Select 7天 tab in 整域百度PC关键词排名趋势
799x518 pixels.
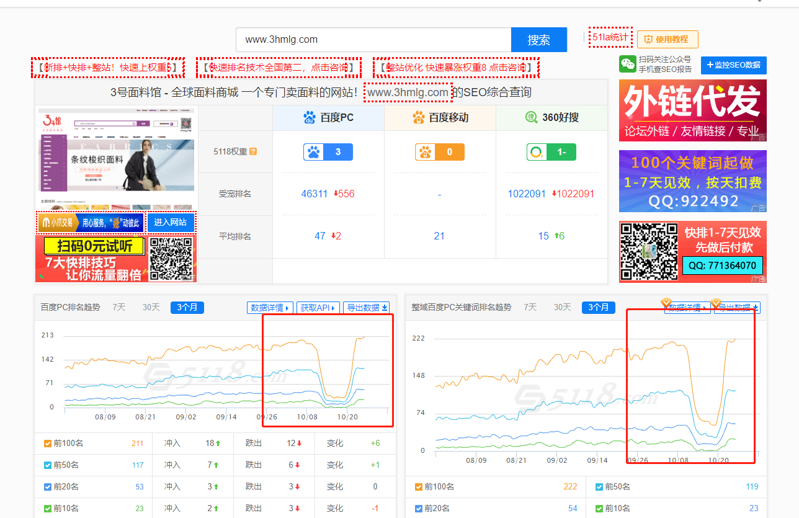[530, 307]
